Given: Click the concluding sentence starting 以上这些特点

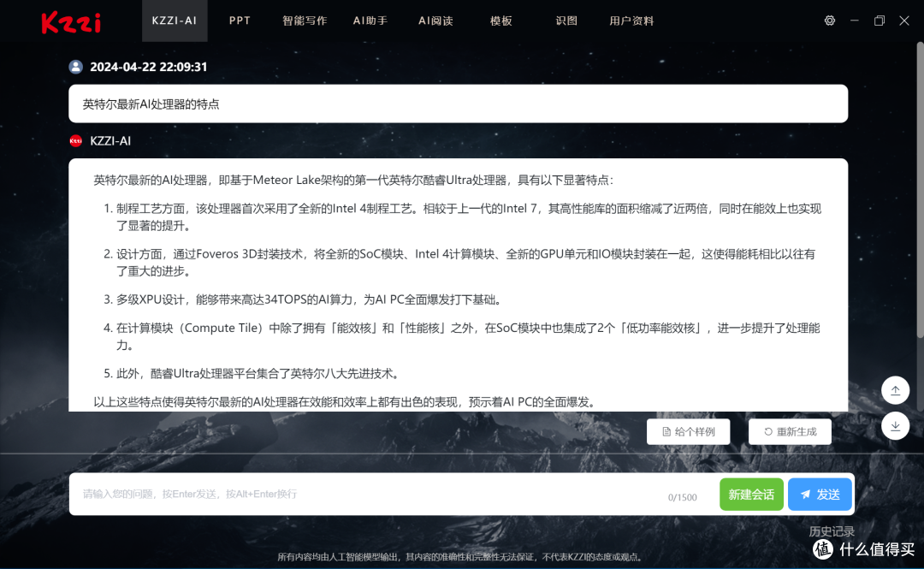Looking at the screenshot, I should (346, 402).
